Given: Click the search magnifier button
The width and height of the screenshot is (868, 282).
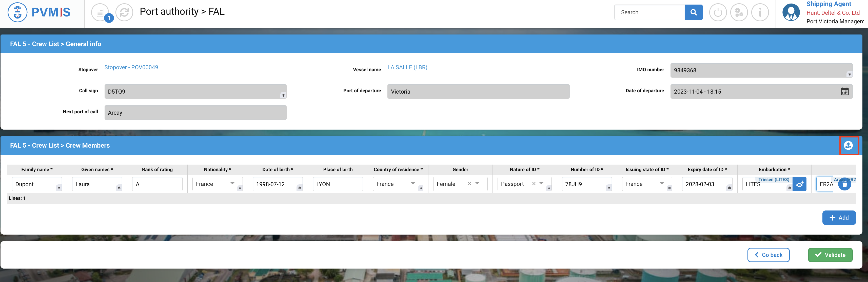Looking at the screenshot, I should point(693,12).
